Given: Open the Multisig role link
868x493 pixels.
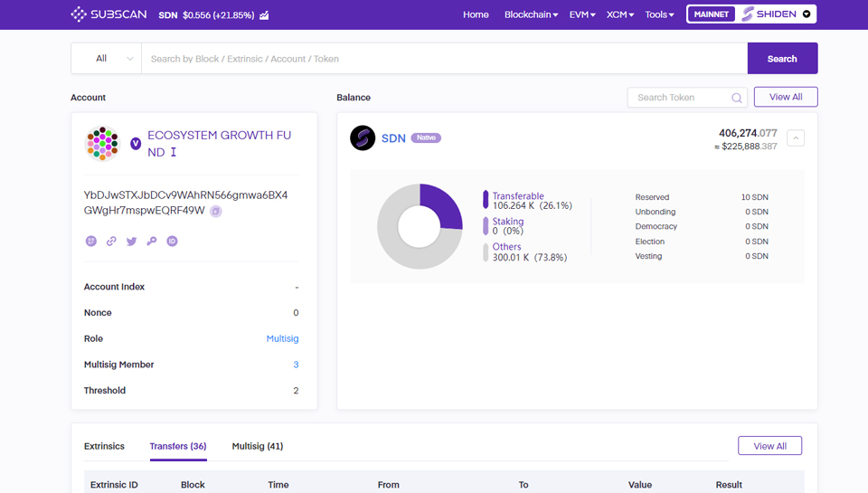Looking at the screenshot, I should click(282, 338).
